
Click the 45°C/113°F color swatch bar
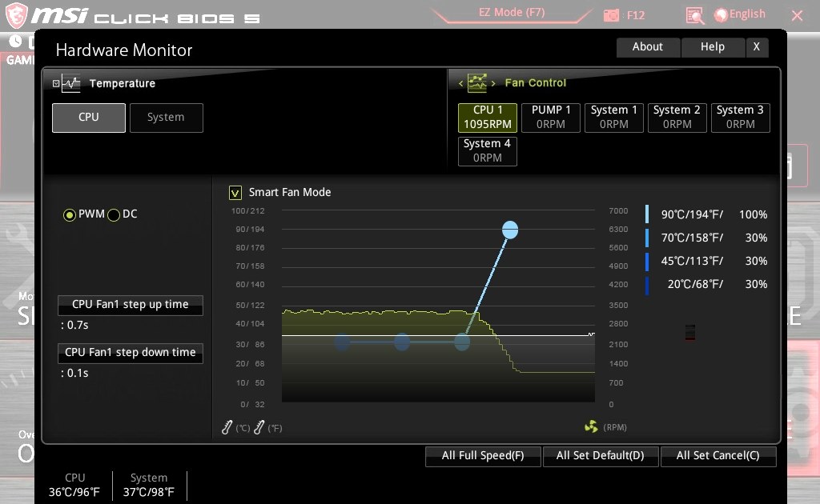click(x=647, y=261)
